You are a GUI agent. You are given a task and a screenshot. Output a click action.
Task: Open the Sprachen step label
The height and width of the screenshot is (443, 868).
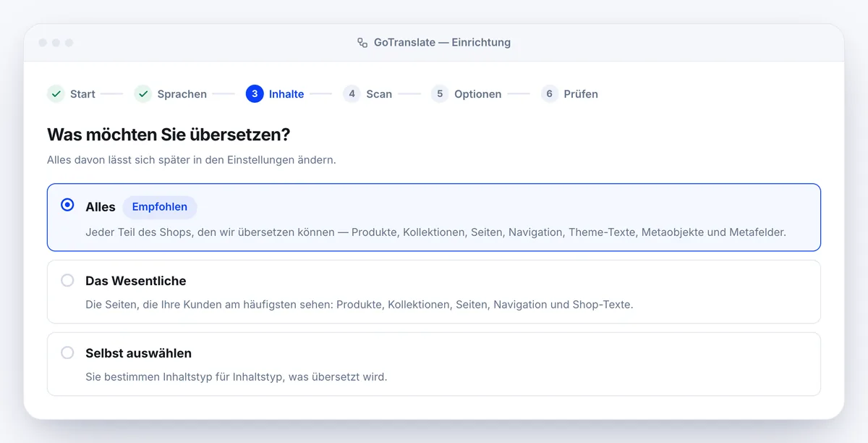tap(182, 94)
